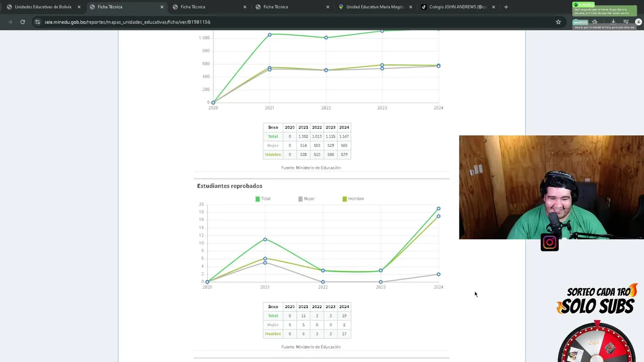Viewport: 644px width, 362px height.
Task: Click Hombre 2024 cell 579
Action: pos(344,154)
